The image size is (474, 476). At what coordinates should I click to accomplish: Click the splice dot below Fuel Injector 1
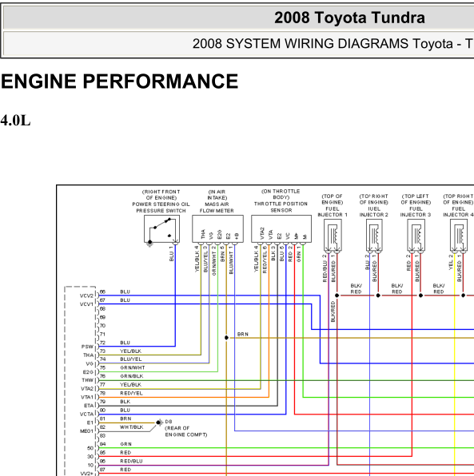point(337,295)
